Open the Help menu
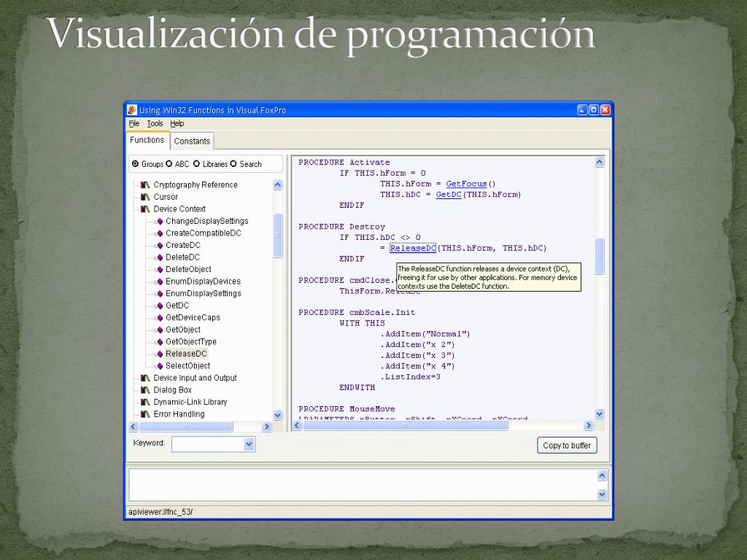 (x=177, y=123)
